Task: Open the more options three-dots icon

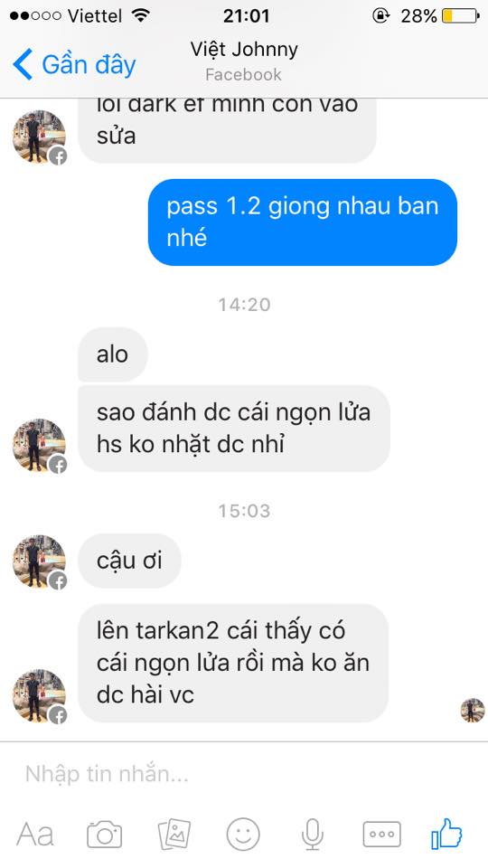Action: click(381, 835)
